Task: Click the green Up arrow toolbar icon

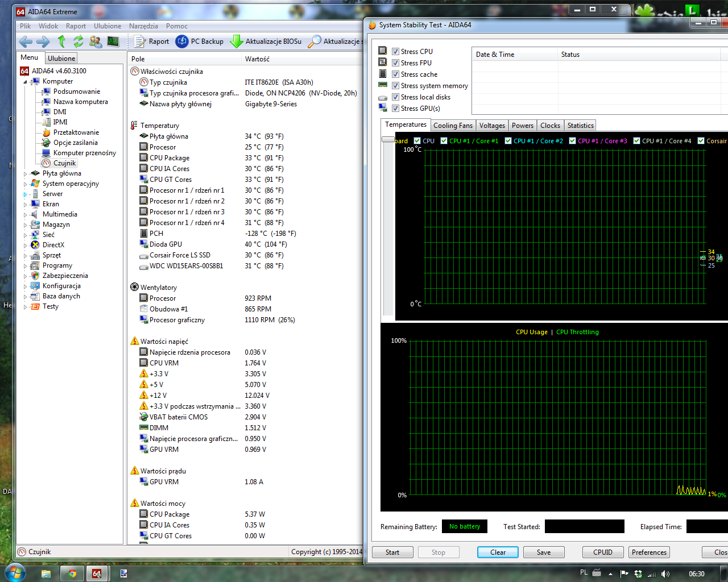Action: pyautogui.click(x=61, y=41)
